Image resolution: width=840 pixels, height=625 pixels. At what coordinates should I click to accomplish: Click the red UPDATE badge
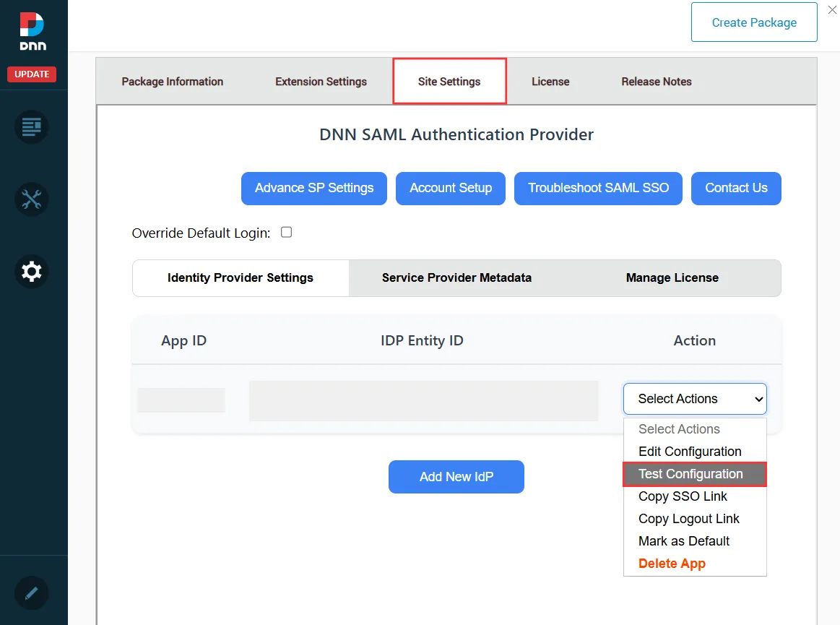pyautogui.click(x=32, y=74)
